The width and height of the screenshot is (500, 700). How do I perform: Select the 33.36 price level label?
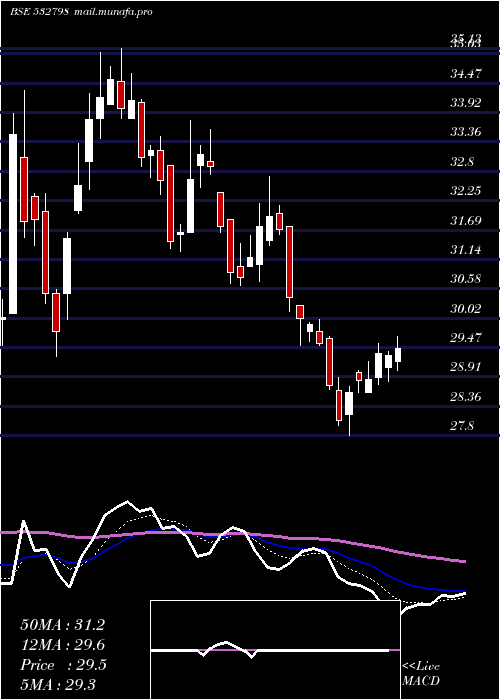466,133
